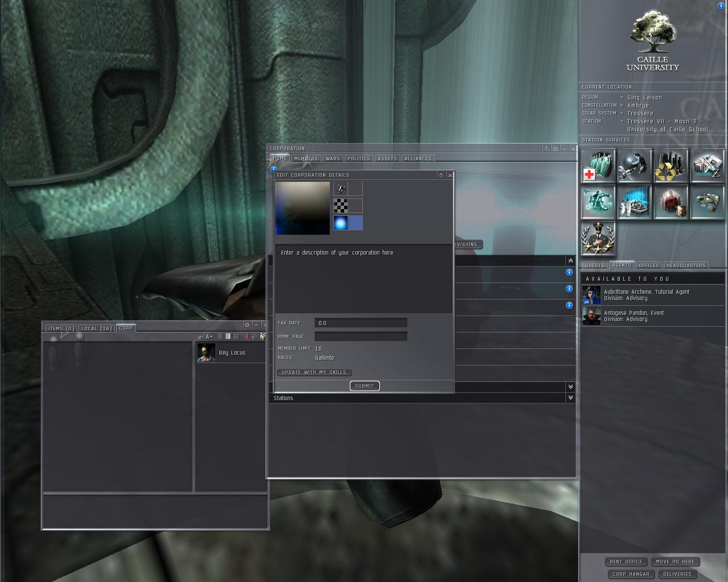Open the Assets tab
This screenshot has width=728, height=582.
[x=387, y=159]
